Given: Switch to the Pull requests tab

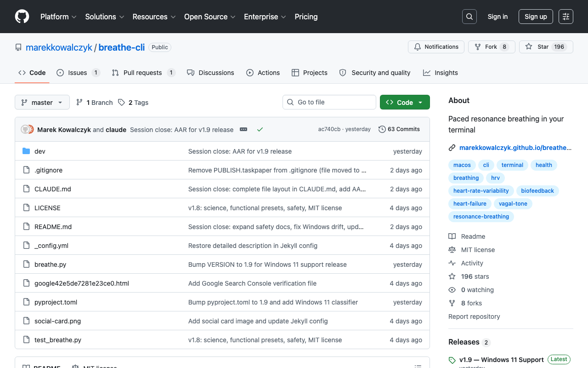Looking at the screenshot, I should 143,73.
